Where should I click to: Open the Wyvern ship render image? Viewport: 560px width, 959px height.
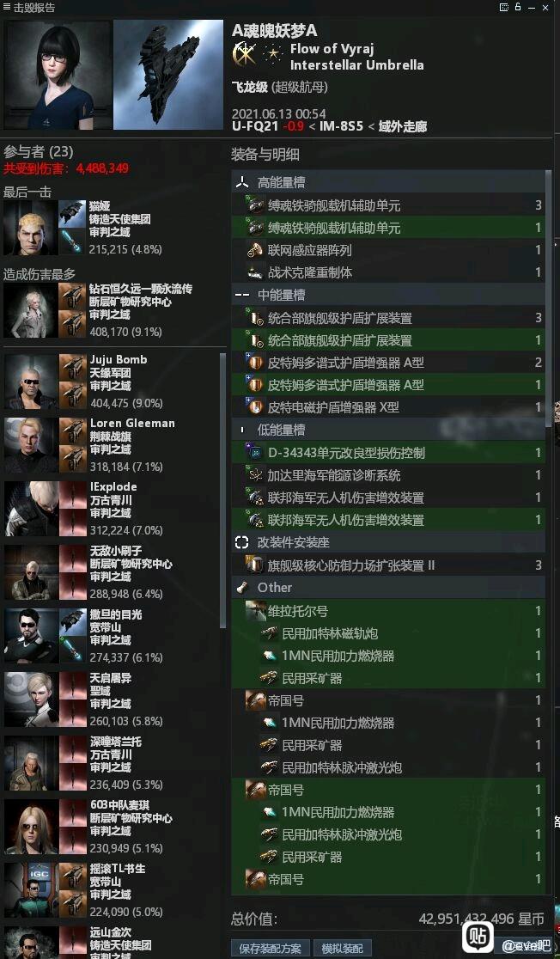168,75
